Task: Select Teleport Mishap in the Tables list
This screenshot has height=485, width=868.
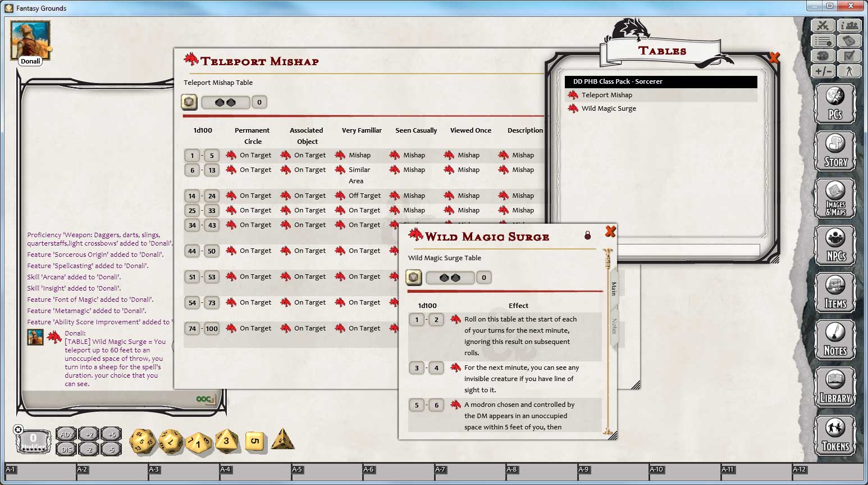Action: [606, 94]
